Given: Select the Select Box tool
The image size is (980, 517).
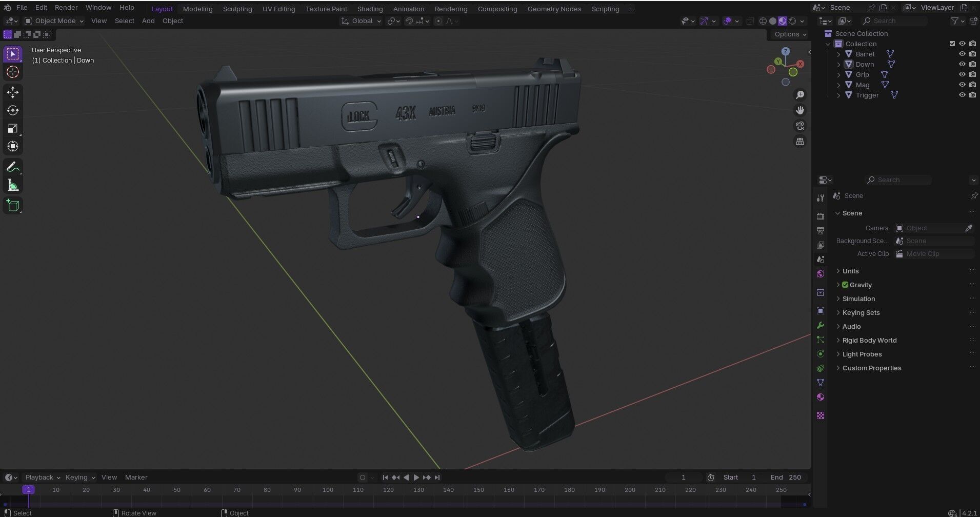Looking at the screenshot, I should [13, 54].
